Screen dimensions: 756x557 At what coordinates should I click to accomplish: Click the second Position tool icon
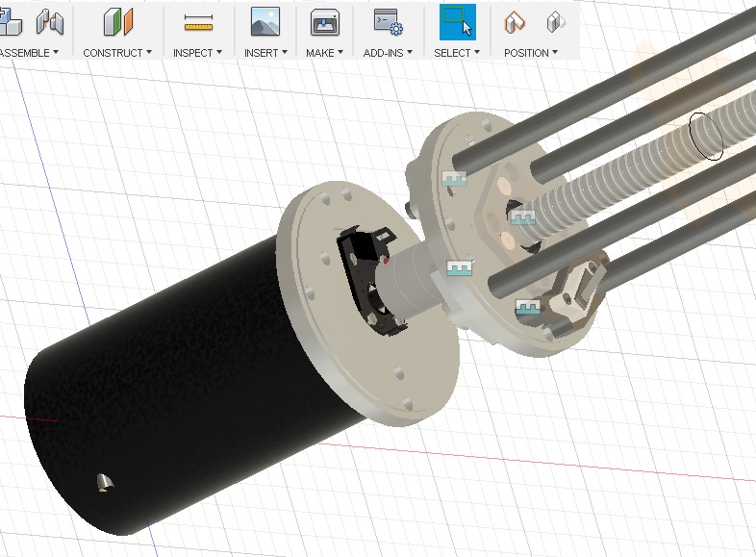[555, 21]
